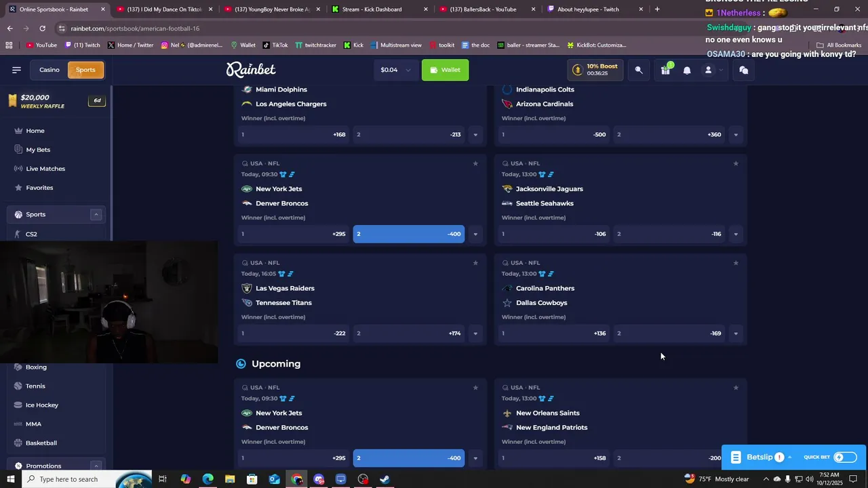Switch to Casino mode
The width and height of the screenshot is (868, 488).
pyautogui.click(x=49, y=70)
